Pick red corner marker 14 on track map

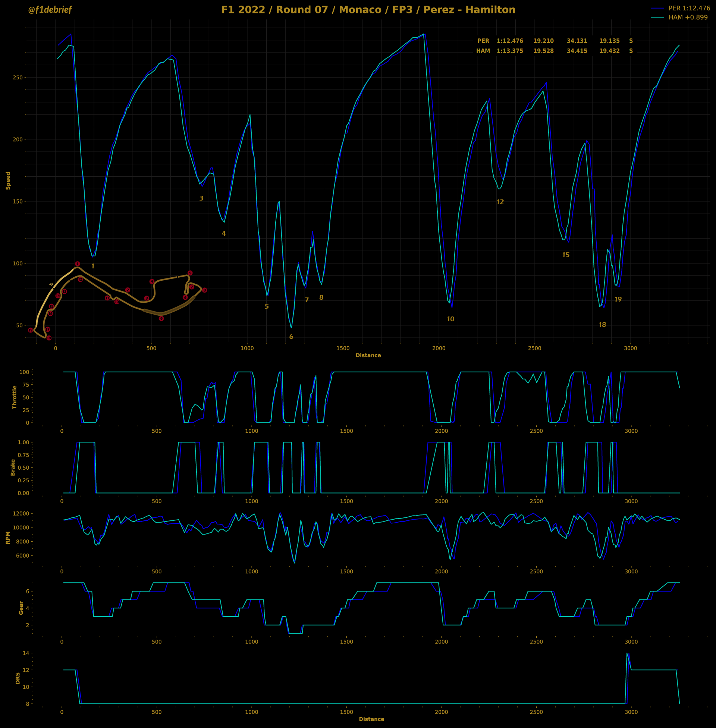click(x=58, y=296)
